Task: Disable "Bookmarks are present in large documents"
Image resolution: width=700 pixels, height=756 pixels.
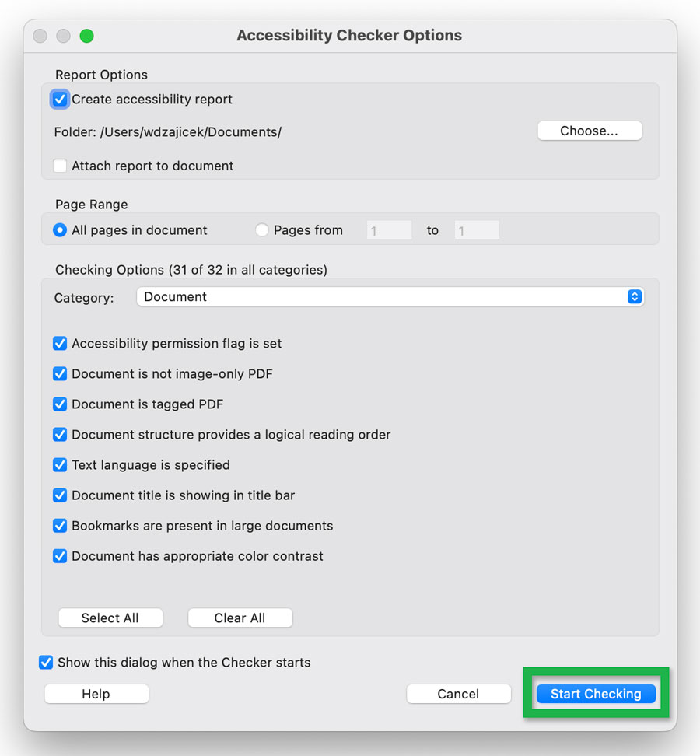Action: point(60,525)
